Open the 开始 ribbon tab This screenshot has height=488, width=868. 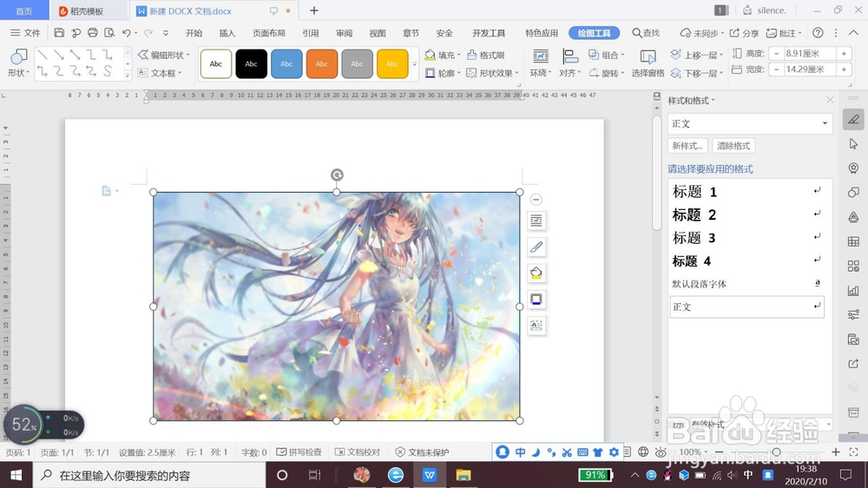(x=194, y=33)
